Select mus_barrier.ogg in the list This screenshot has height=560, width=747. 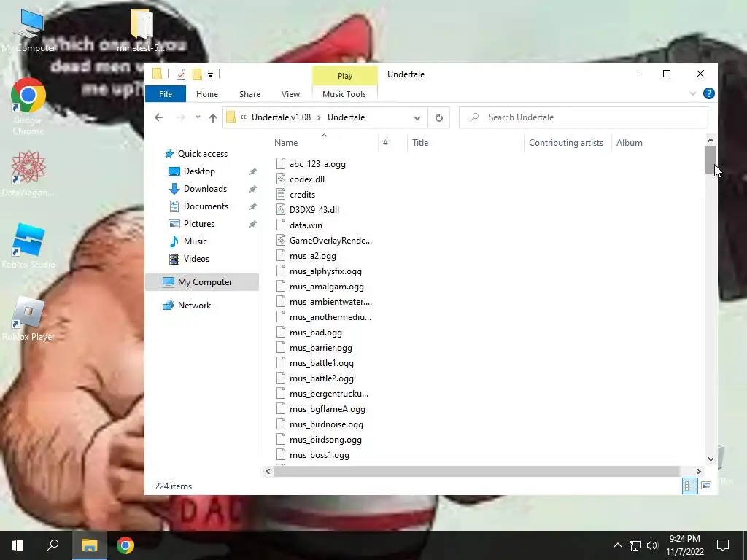tap(321, 348)
